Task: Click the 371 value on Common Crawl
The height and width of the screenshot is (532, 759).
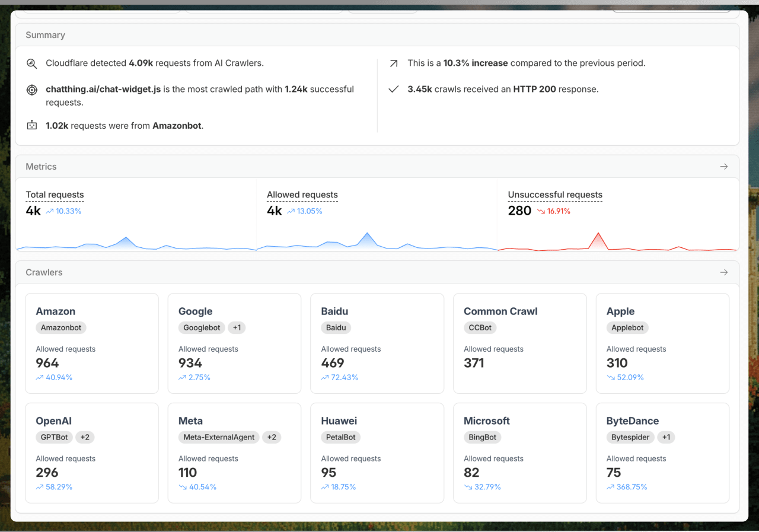Action: click(x=474, y=363)
